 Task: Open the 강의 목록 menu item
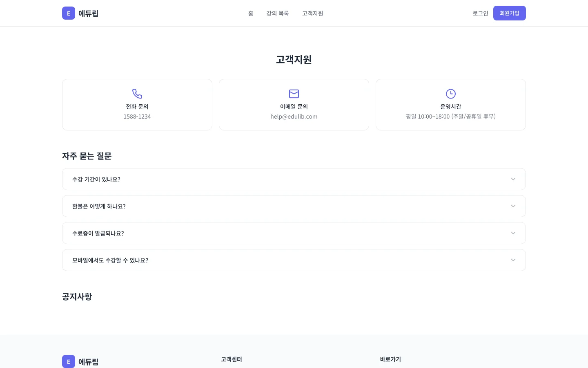coord(278,13)
